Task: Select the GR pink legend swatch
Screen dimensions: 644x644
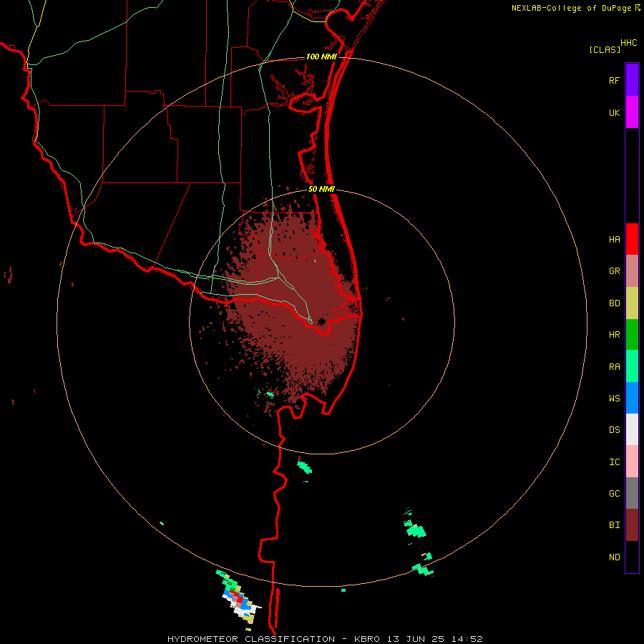Action: [632, 271]
